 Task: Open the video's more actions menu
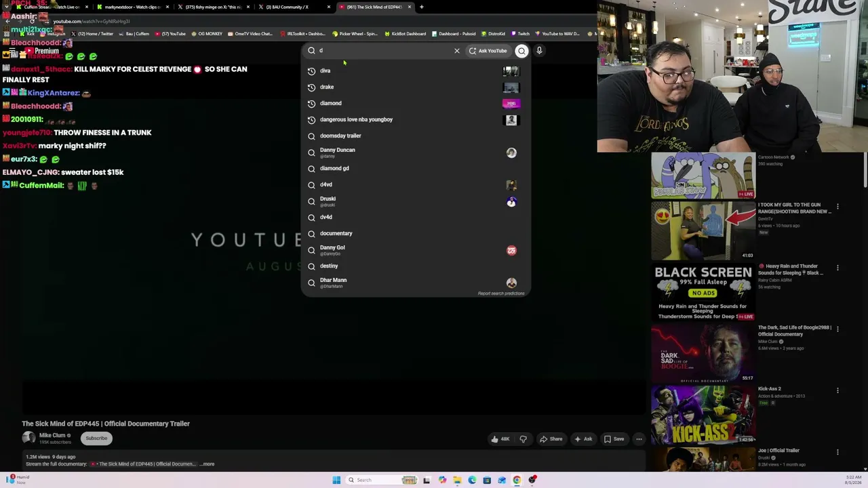[639, 439]
